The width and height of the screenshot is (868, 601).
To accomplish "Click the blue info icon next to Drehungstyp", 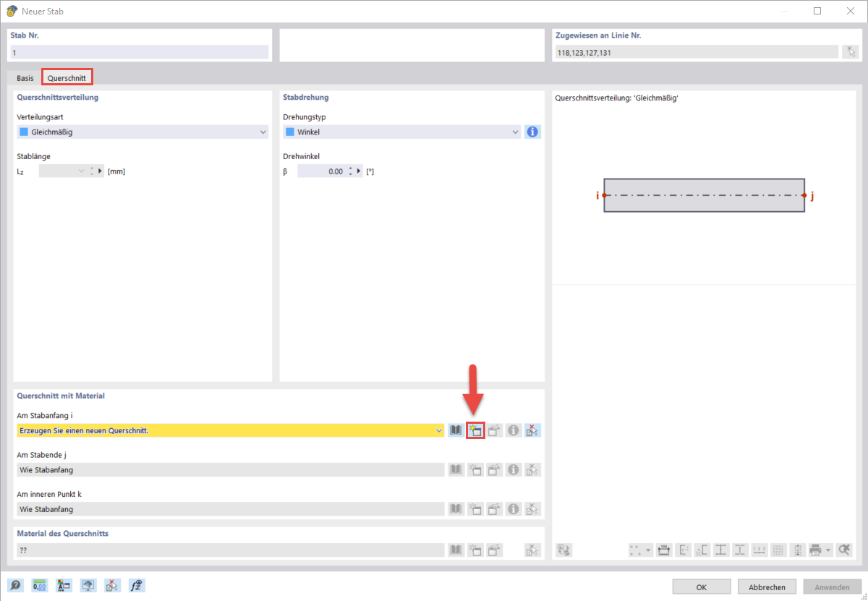I will (x=533, y=132).
